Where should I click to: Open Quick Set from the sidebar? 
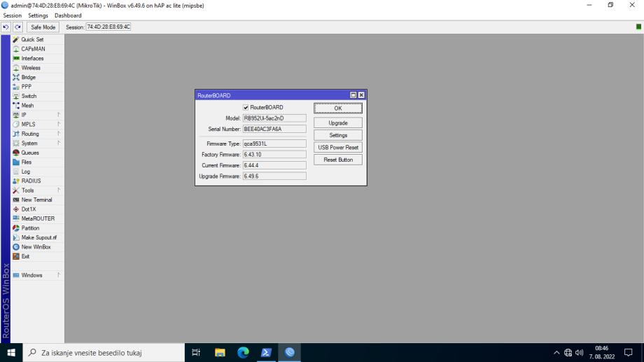[x=32, y=40]
